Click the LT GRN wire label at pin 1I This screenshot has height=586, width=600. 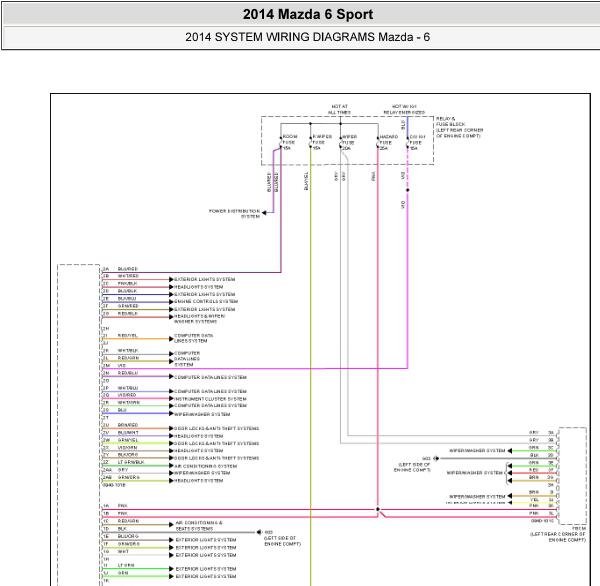[126, 565]
